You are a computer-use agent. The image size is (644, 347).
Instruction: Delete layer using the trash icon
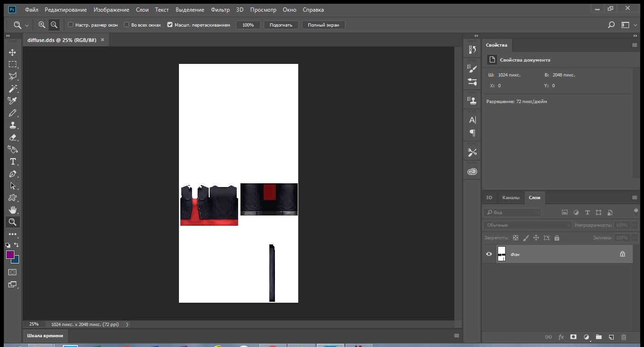[623, 337]
